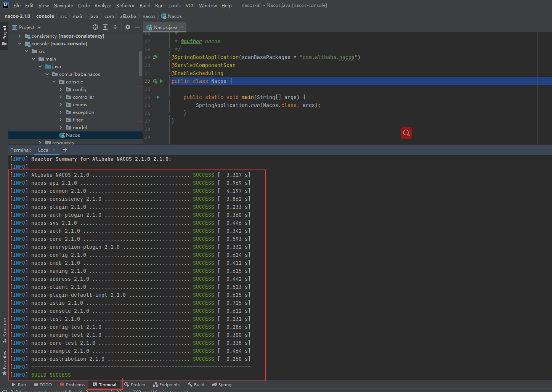Open the Analyze menu
The width and height of the screenshot is (552, 392).
103,5
